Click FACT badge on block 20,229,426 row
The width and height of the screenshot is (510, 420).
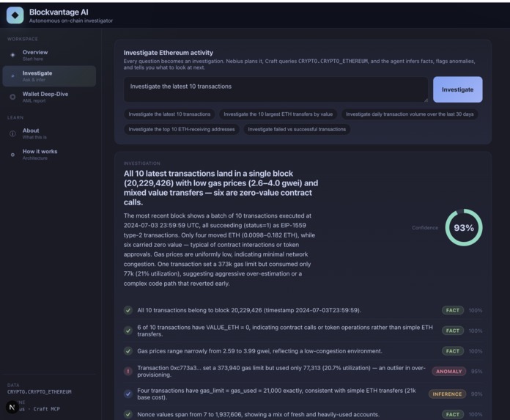click(452, 310)
